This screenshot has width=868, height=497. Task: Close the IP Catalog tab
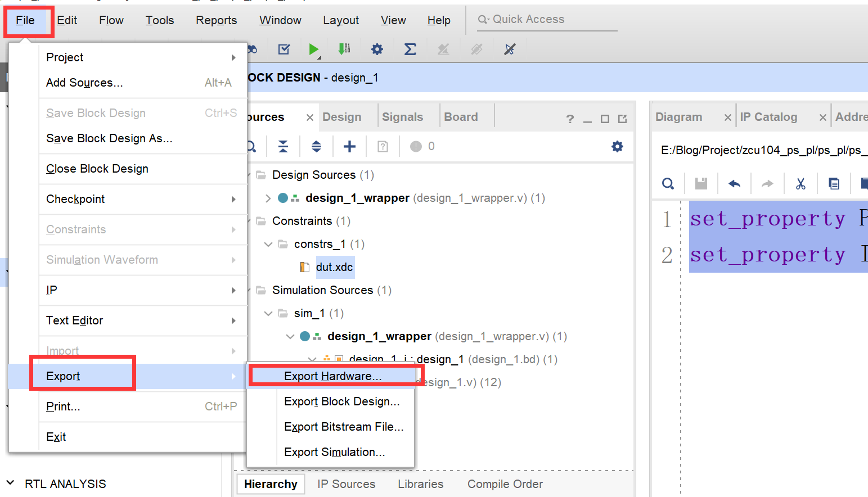click(x=822, y=118)
